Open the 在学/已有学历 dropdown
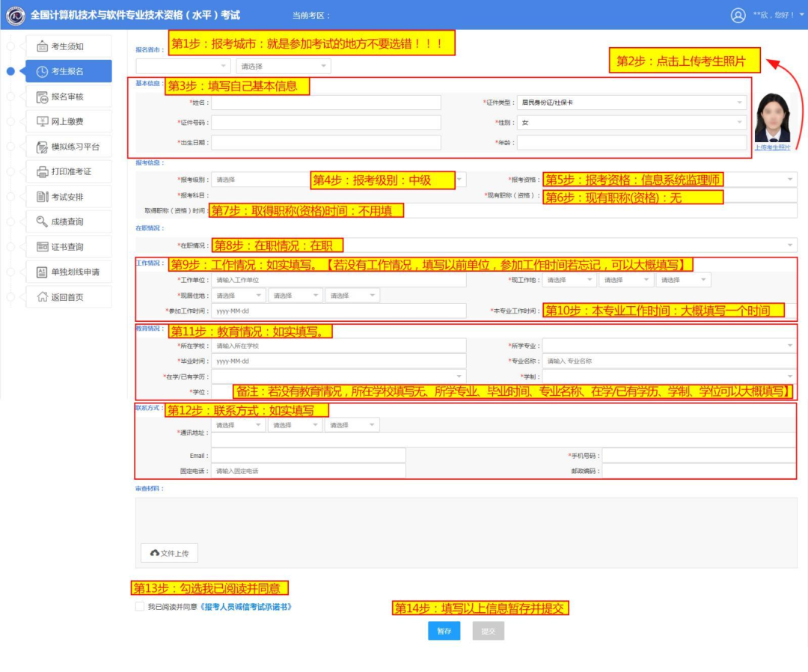The height and width of the screenshot is (672, 808). tap(339, 376)
